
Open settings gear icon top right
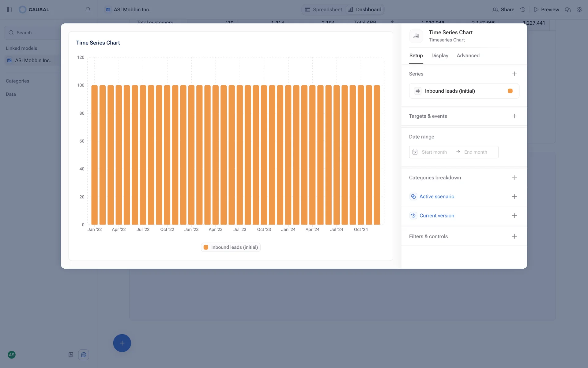tap(579, 10)
